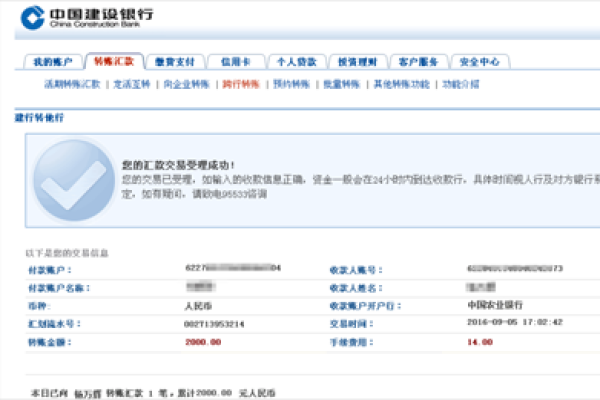Switch to the 缴费支付 tab
The width and height of the screenshot is (600, 400).
coord(175,62)
